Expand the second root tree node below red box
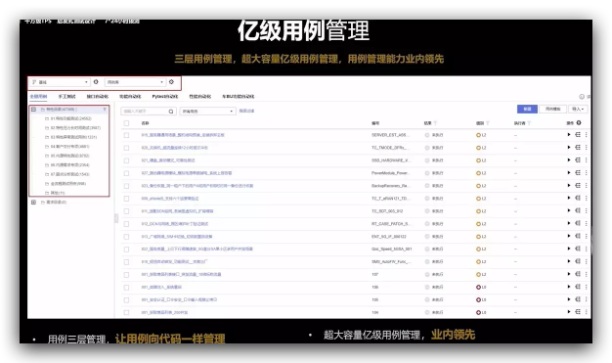The width and height of the screenshot is (612, 363). pyautogui.click(x=34, y=202)
